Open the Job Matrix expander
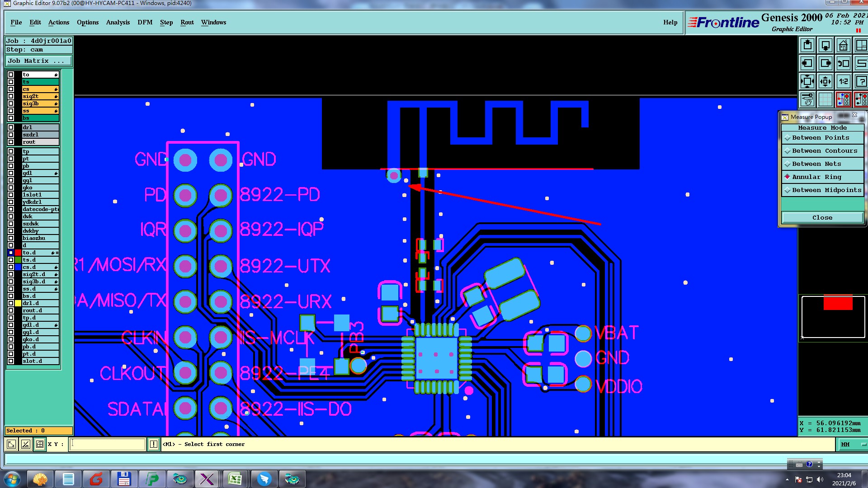 tap(38, 61)
